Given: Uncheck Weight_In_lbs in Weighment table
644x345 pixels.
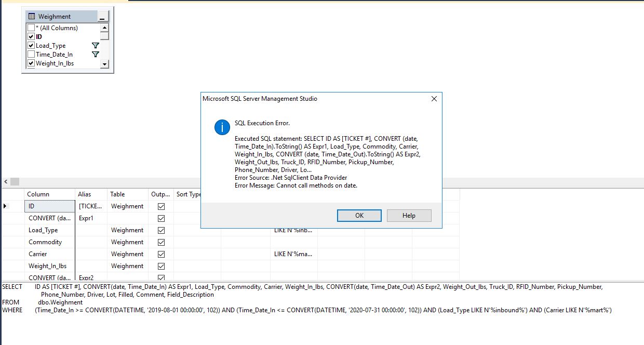Looking at the screenshot, I should pyautogui.click(x=31, y=63).
